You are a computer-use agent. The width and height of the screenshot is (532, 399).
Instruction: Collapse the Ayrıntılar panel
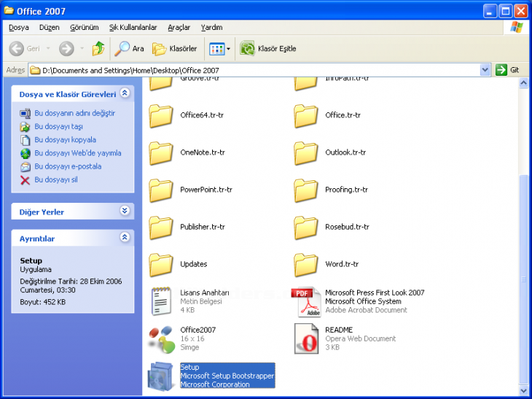coord(125,237)
